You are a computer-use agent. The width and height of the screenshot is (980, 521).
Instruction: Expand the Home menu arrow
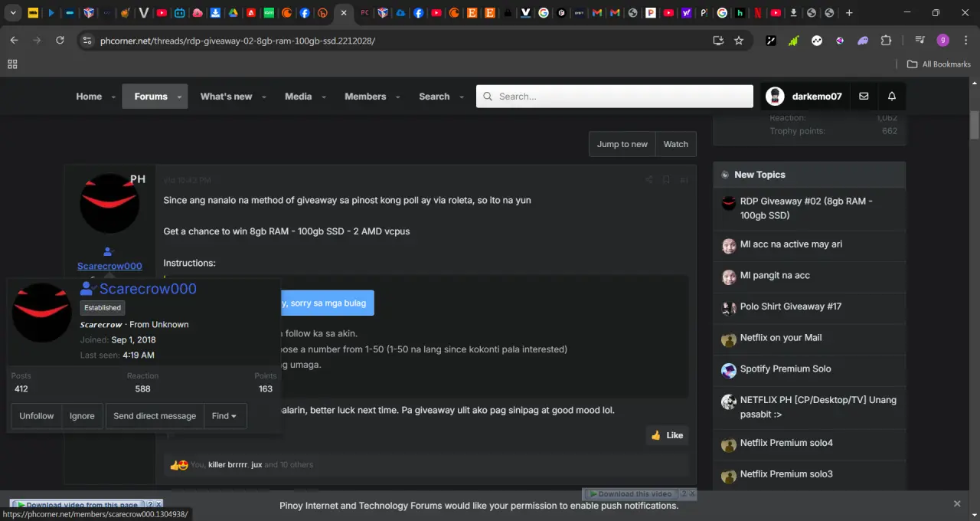point(114,97)
